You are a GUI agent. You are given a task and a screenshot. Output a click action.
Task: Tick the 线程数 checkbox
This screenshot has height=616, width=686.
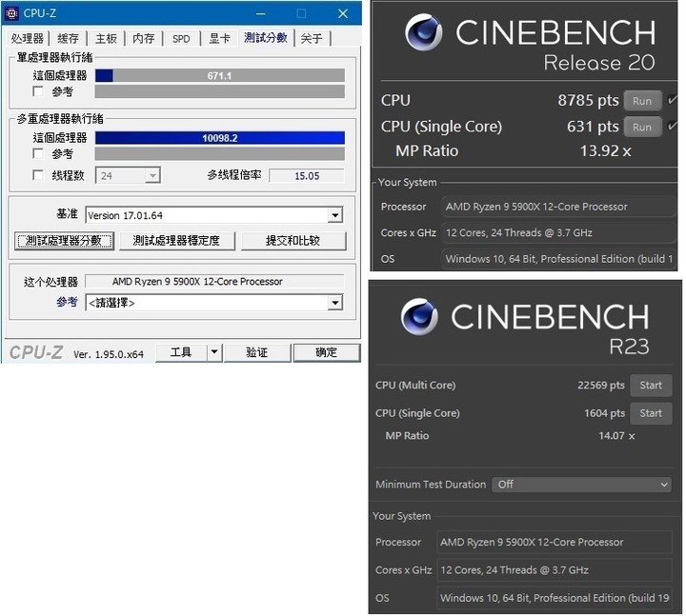pos(38,175)
